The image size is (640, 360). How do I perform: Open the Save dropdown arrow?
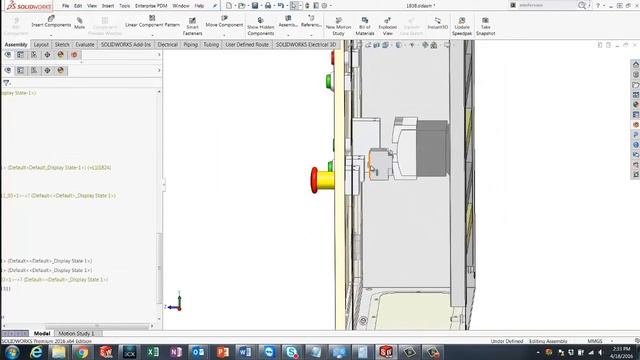coord(261,6)
